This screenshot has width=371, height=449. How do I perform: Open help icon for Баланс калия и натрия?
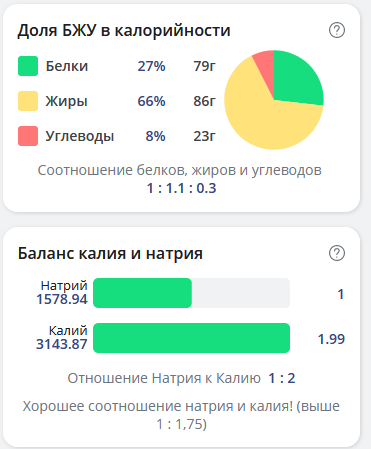click(x=337, y=253)
